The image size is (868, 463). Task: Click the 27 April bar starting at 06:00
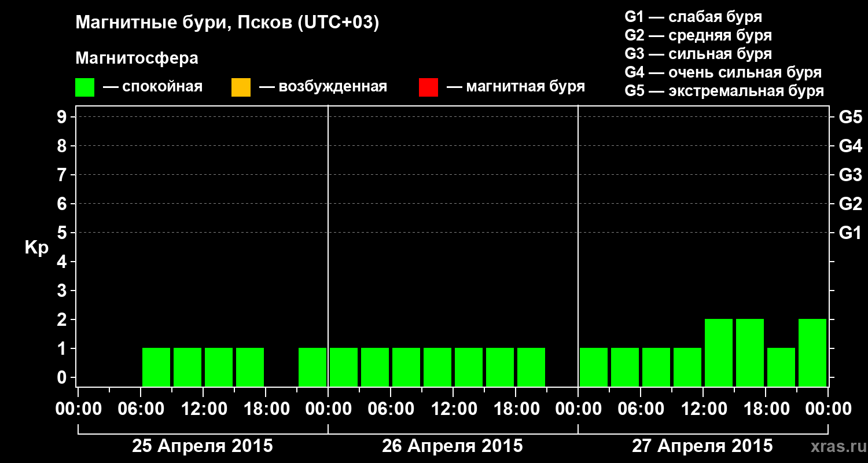(656, 367)
